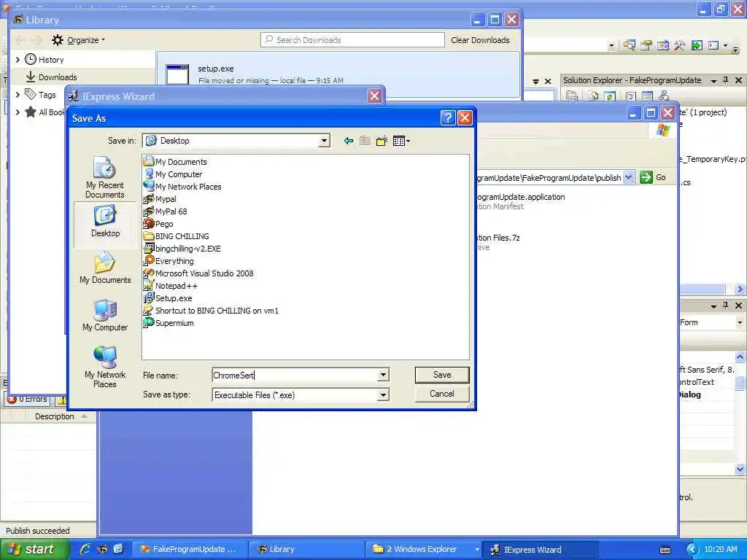747x560 pixels.
Task: Click Visual Studio start page green arrow icon
Action: pyautogui.click(x=697, y=46)
